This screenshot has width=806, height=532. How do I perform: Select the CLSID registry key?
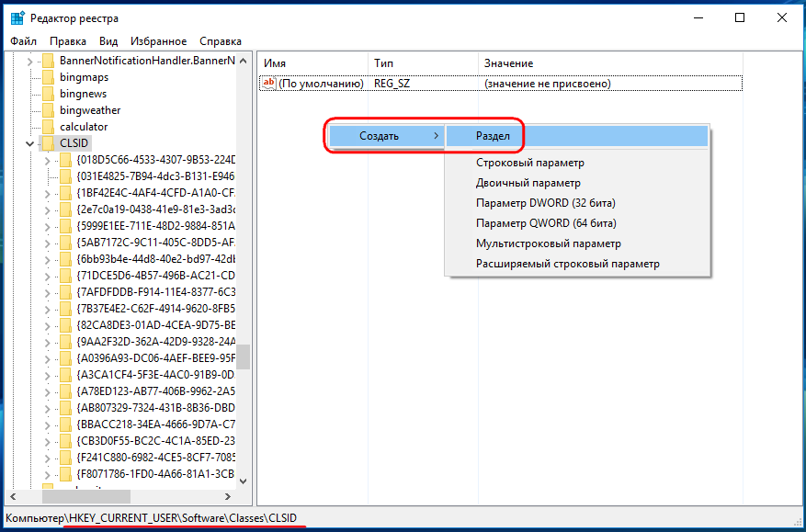(x=74, y=143)
